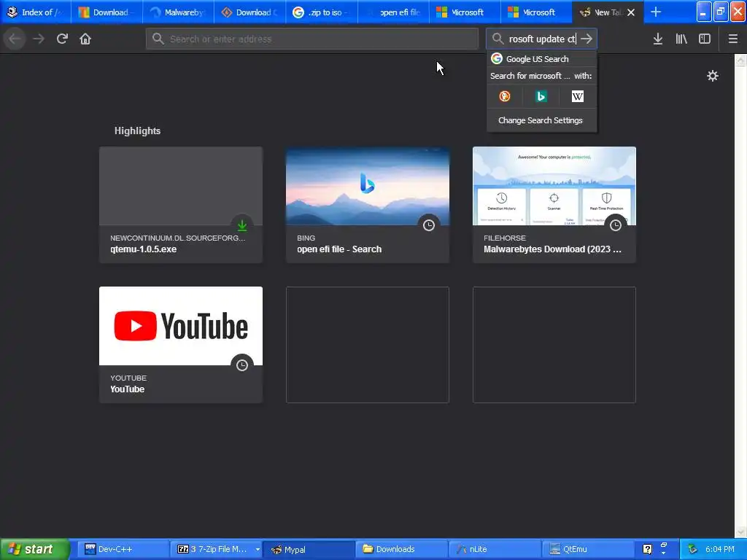Image resolution: width=747 pixels, height=560 pixels.
Task: Reload the current page
Action: (x=62, y=39)
